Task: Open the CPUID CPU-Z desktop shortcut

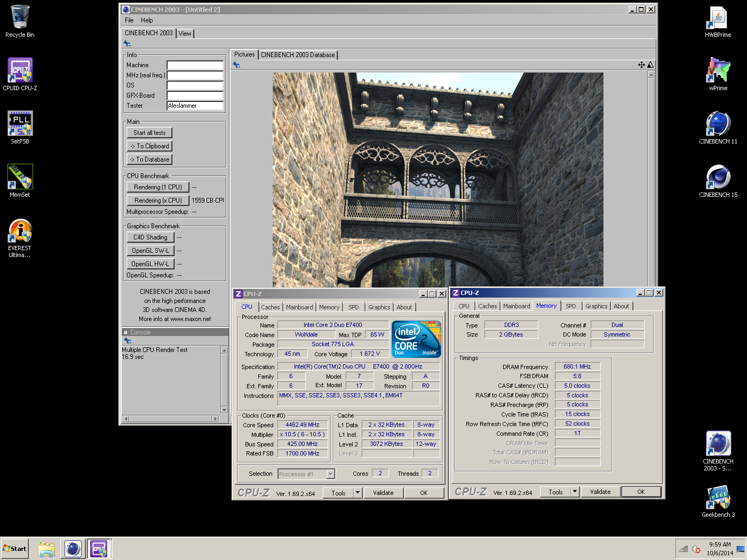Action: (x=20, y=75)
